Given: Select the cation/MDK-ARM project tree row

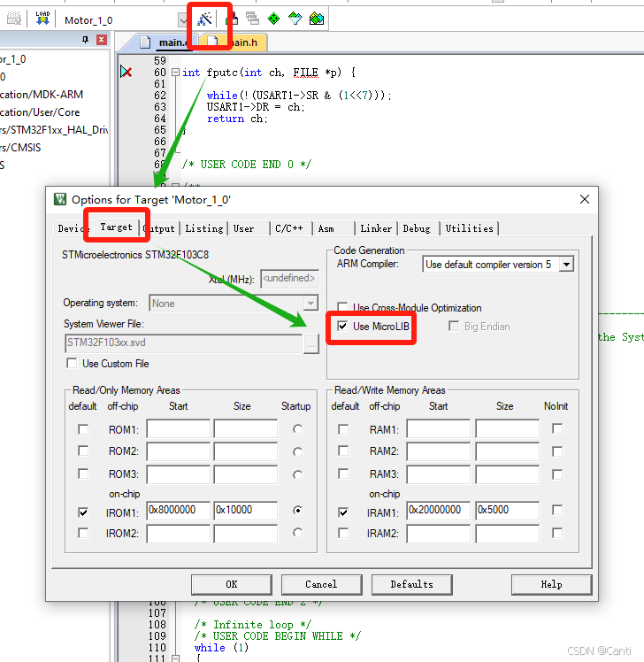Looking at the screenshot, I should click(x=42, y=95).
